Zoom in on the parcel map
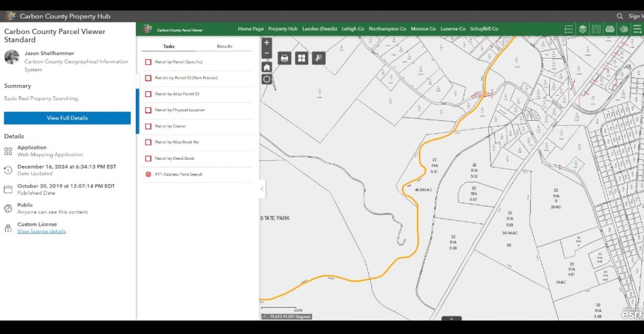Image resolution: width=644 pixels, height=334 pixels. coord(267,43)
